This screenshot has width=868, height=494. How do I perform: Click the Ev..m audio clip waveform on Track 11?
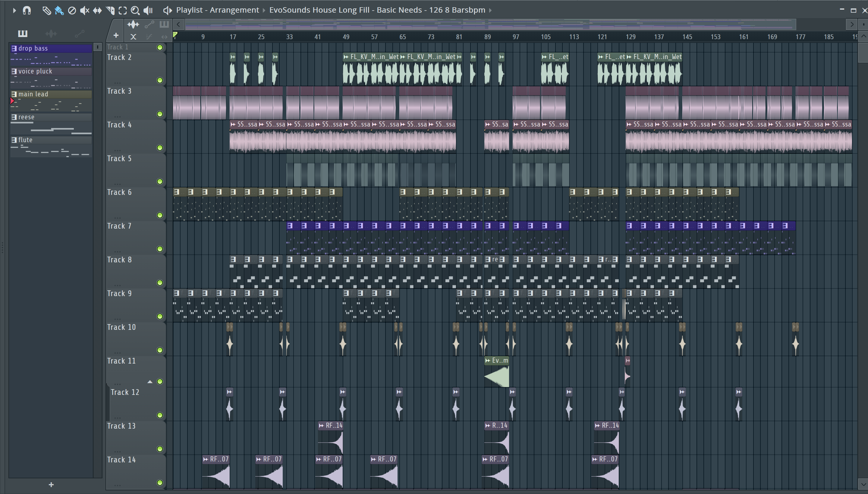pos(497,377)
